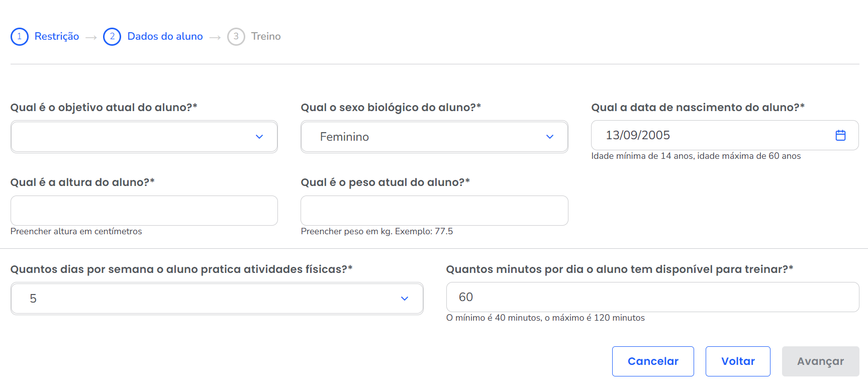
Task: Click the chevron arrow beside Feminino
Action: pos(550,137)
